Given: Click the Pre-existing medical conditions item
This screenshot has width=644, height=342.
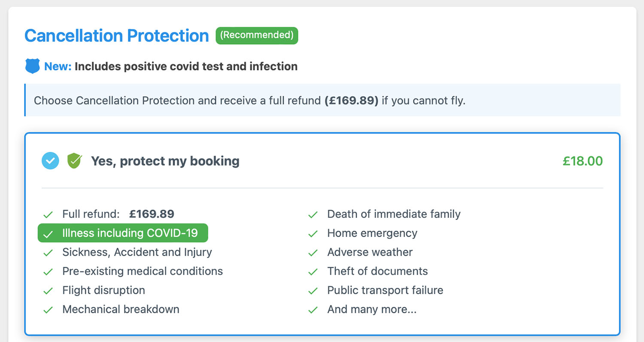Looking at the screenshot, I should 143,272.
